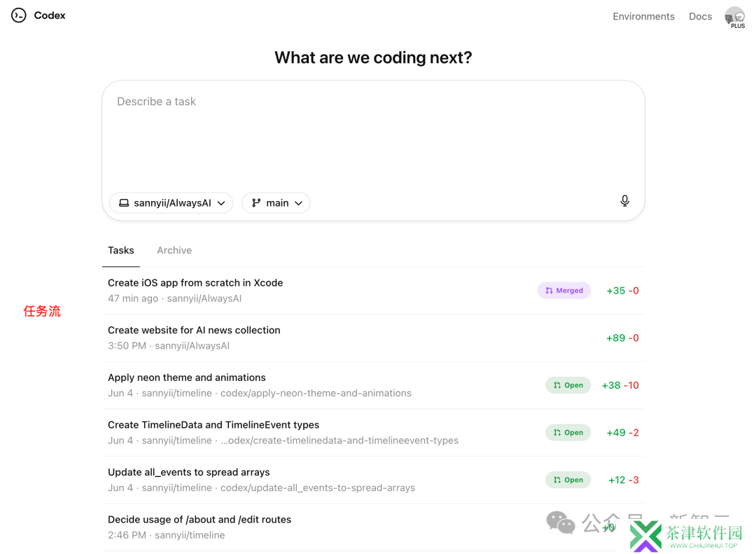Open the user profile avatar with PLUS badge
The height and width of the screenshot is (554, 756).
point(734,17)
